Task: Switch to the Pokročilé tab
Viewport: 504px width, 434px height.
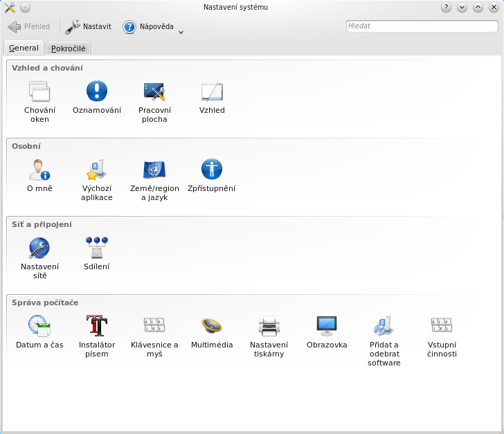Action: [x=68, y=48]
